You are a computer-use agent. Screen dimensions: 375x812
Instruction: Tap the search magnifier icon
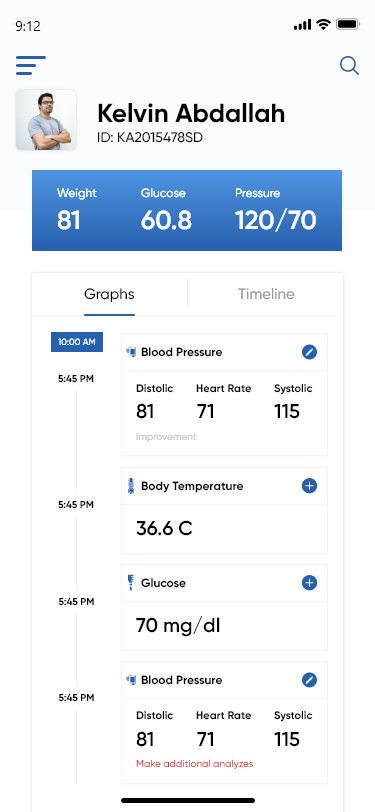[x=349, y=66]
